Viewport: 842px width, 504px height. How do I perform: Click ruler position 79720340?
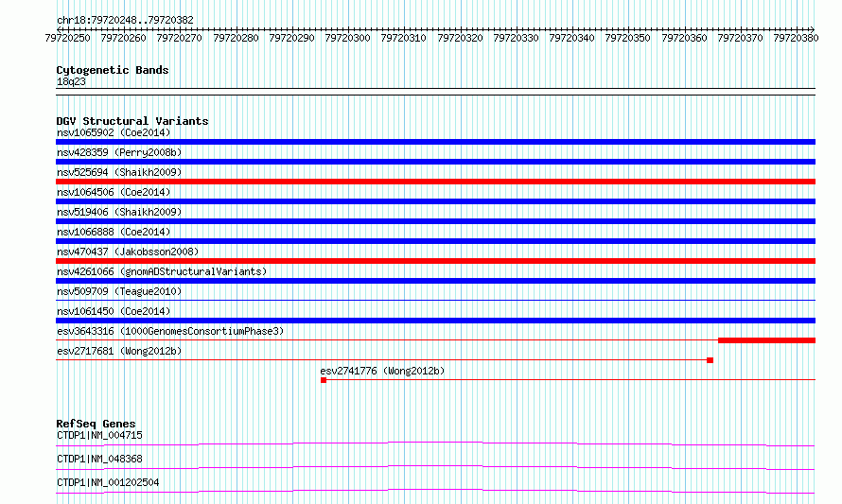(x=571, y=38)
